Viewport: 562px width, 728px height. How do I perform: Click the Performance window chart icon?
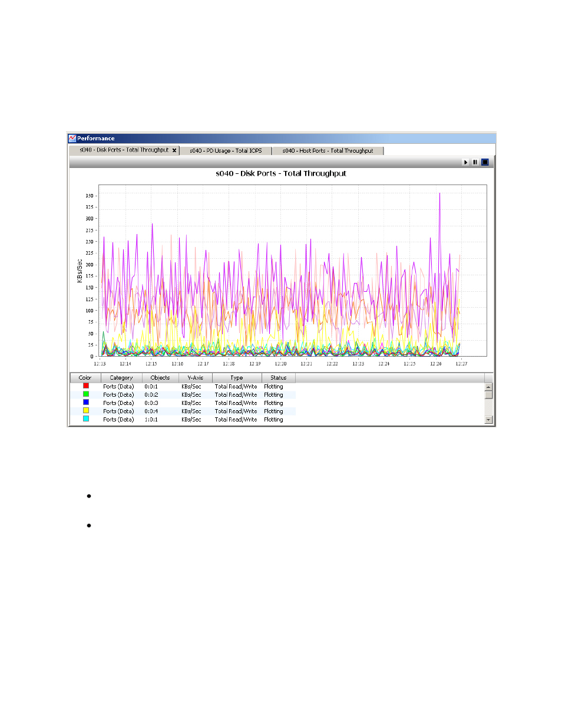click(x=72, y=139)
